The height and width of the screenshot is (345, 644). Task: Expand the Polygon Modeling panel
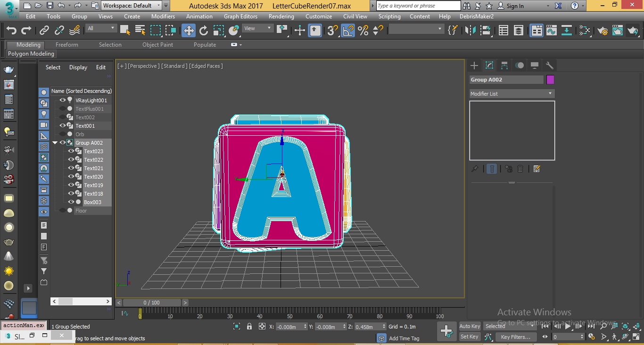[x=31, y=54]
